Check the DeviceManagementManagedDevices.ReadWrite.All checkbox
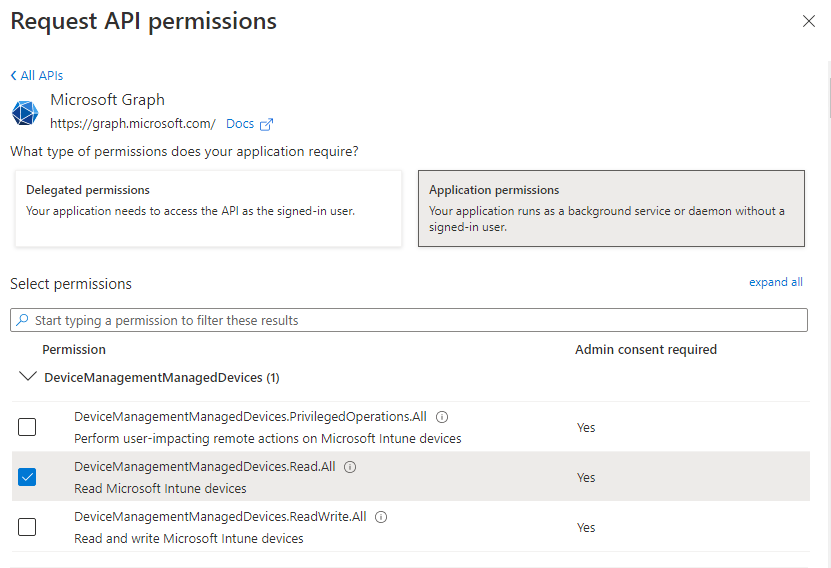 coord(27,527)
